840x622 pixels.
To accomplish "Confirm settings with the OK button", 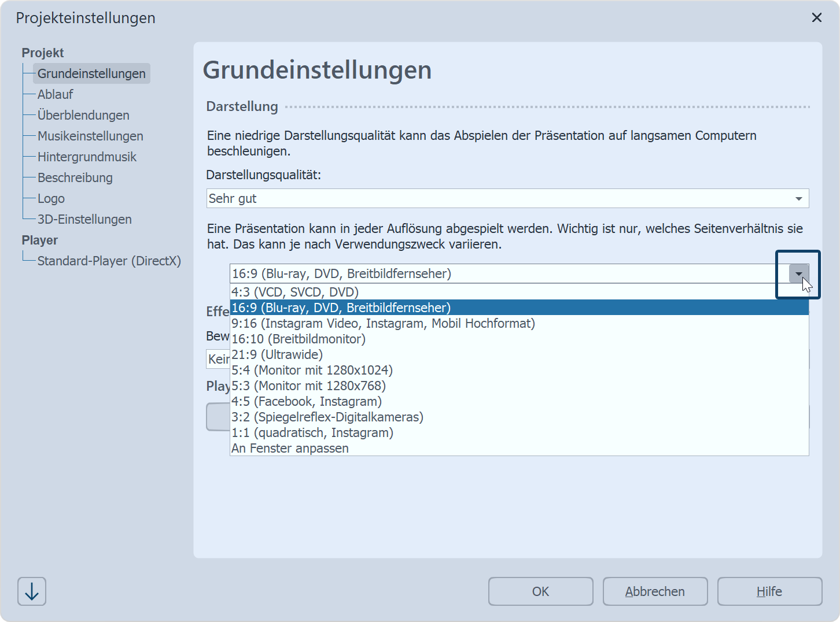I will pyautogui.click(x=540, y=591).
